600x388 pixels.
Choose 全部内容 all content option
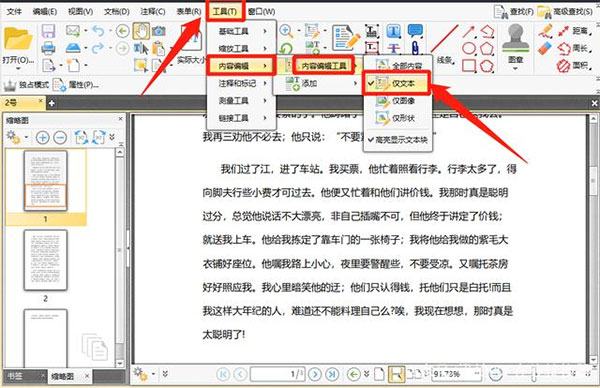pos(398,66)
